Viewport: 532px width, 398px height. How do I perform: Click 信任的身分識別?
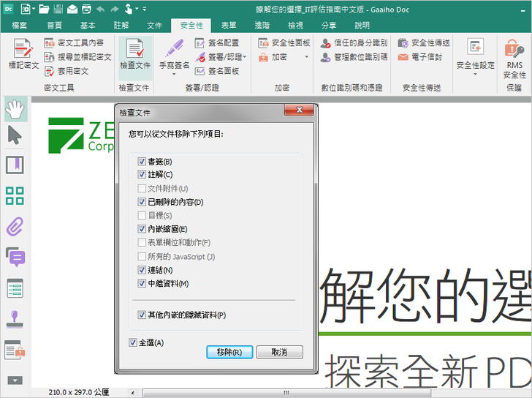click(x=354, y=42)
